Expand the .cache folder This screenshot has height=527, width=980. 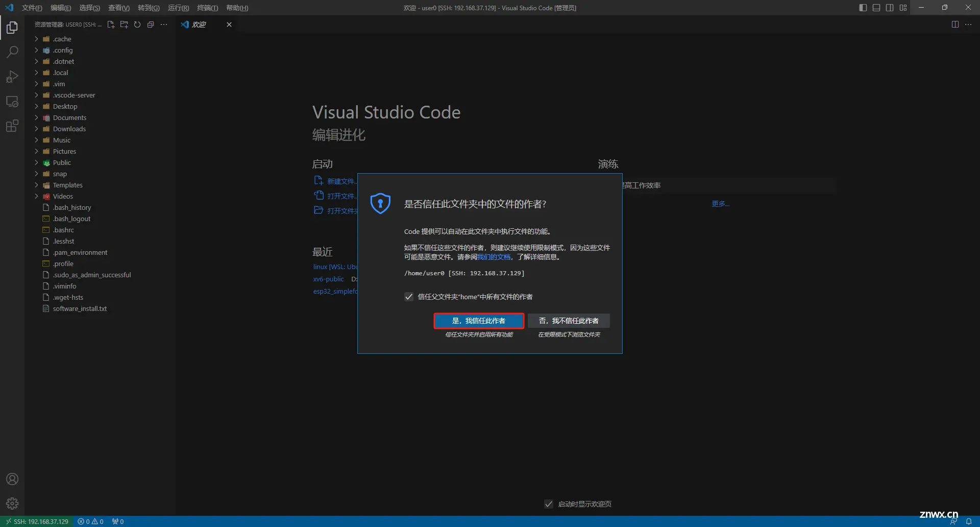(x=100, y=39)
